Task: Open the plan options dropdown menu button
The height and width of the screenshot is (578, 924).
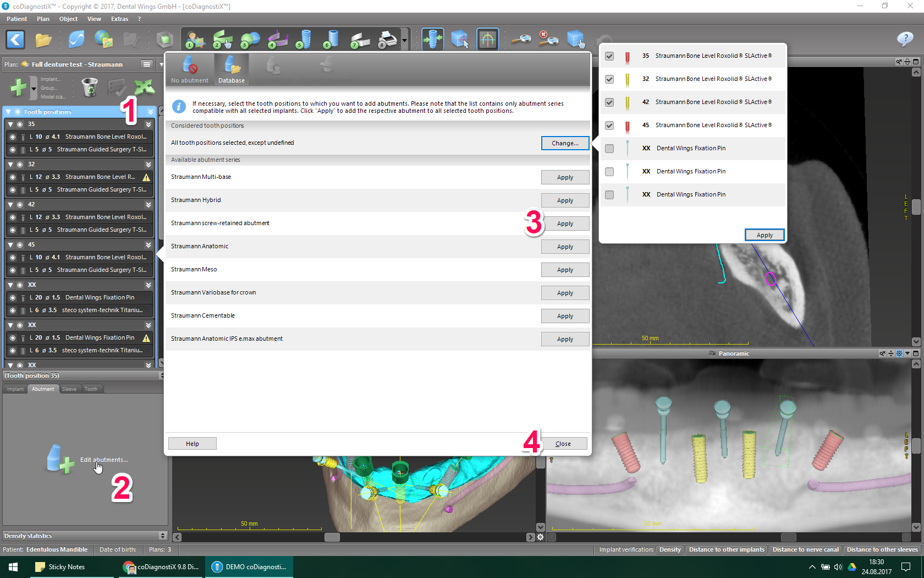Action: (147, 64)
